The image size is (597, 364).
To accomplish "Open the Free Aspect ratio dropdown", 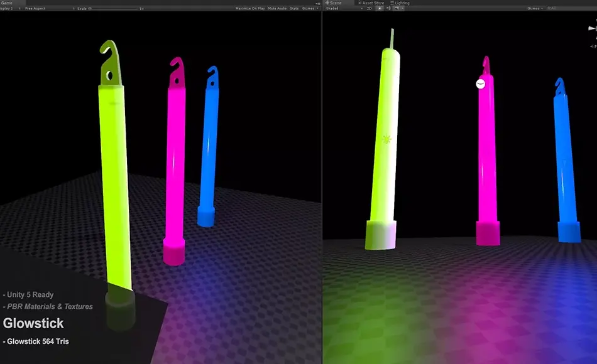I will 50,8.
